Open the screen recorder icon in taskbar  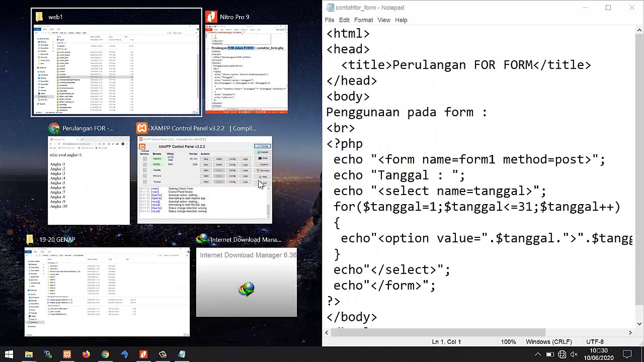click(x=163, y=354)
